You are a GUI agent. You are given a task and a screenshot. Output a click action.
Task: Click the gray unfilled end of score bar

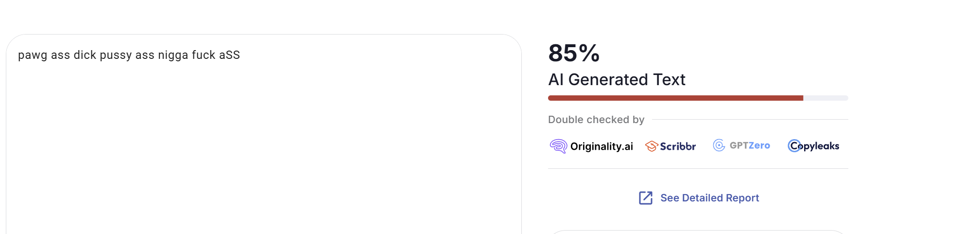point(825,98)
